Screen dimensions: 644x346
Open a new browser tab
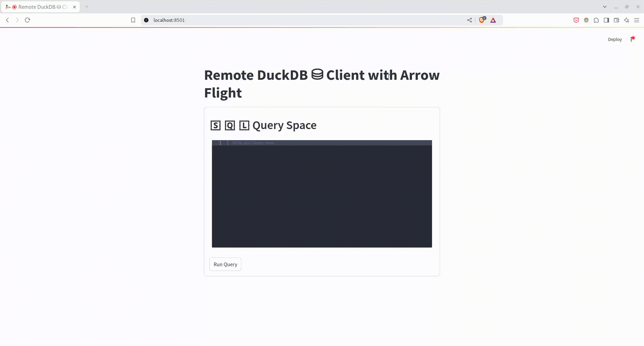(87, 7)
